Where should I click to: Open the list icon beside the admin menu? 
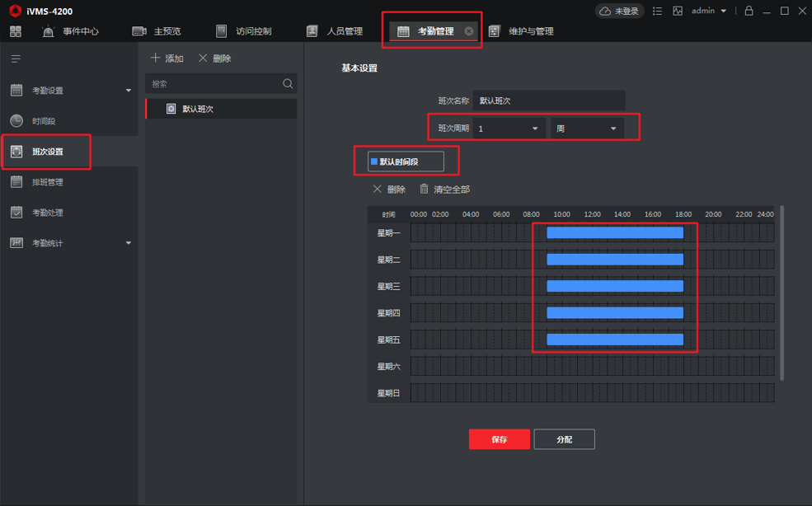(657, 11)
